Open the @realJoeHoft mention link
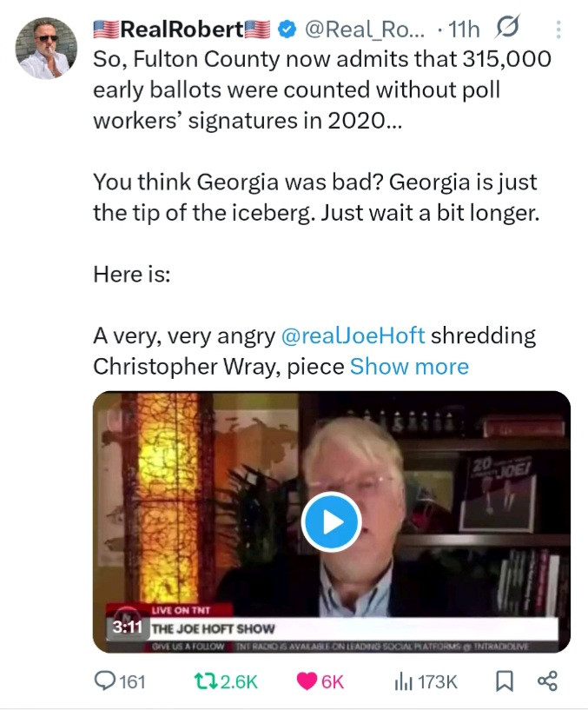The image size is (588, 710). click(x=353, y=335)
